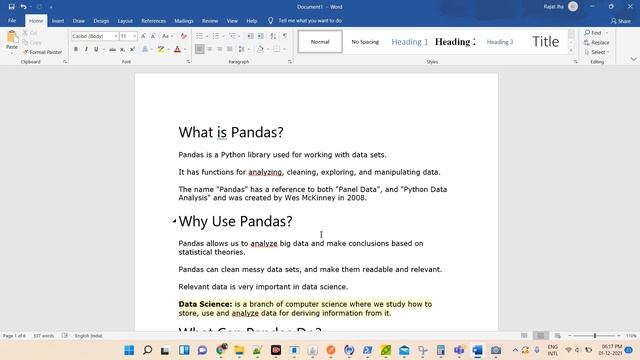640x360 pixels.
Task: Open font color dropdown arrow
Action: (x=185, y=49)
